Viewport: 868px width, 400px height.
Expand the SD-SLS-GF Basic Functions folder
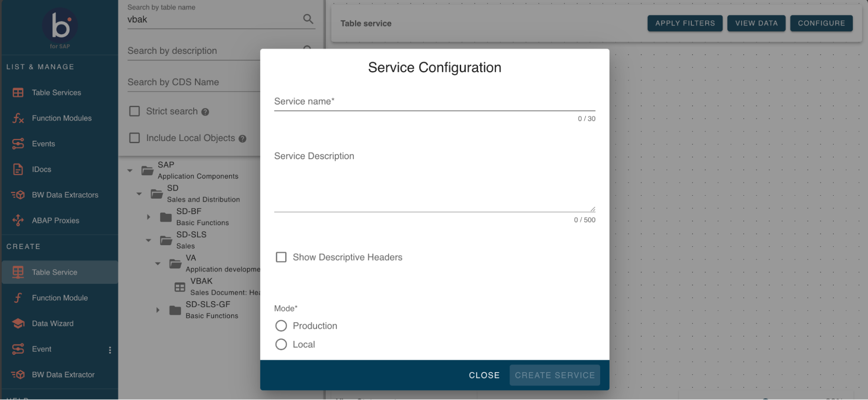tap(158, 310)
